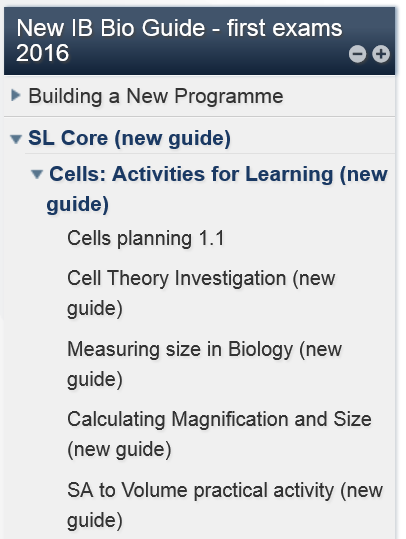Click the New IB Bio Guide header title
Screen dimensions: 406x539
pyautogui.click(x=179, y=40)
